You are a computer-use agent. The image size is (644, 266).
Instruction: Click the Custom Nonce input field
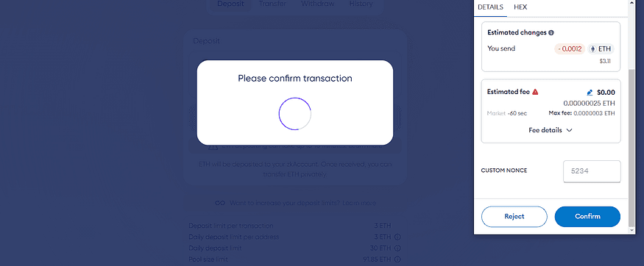point(592,171)
